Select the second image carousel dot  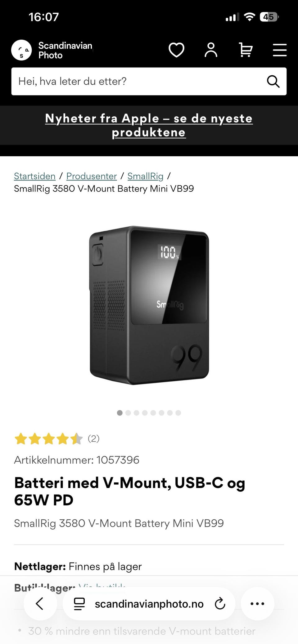coord(128,413)
